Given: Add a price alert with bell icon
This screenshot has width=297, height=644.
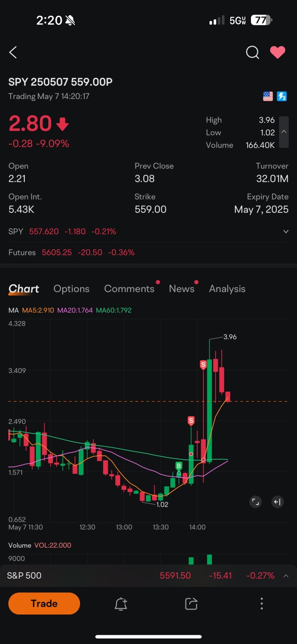Looking at the screenshot, I should click(x=121, y=603).
